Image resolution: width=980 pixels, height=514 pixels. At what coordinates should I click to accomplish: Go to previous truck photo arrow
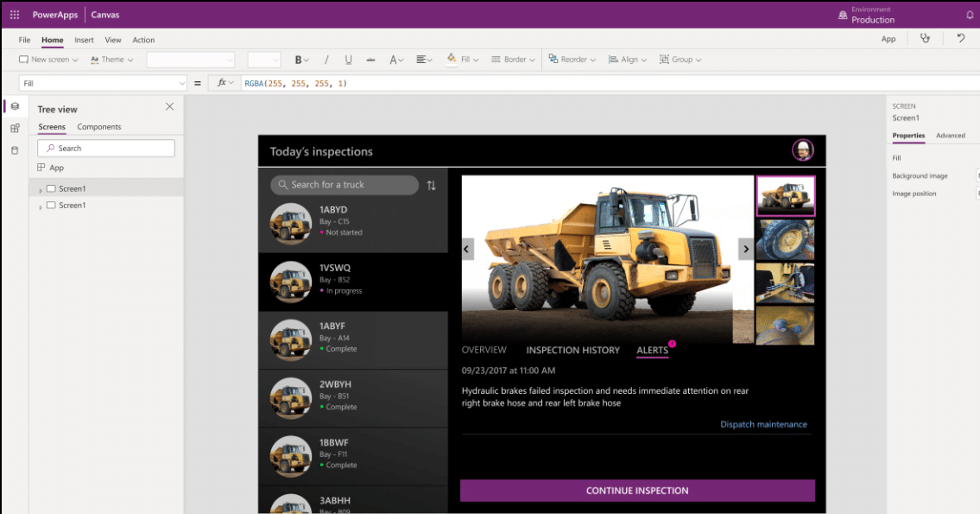pos(467,249)
